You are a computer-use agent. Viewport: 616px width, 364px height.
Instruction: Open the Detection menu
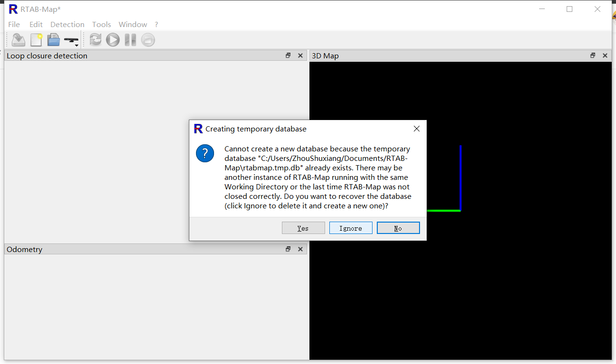(67, 24)
